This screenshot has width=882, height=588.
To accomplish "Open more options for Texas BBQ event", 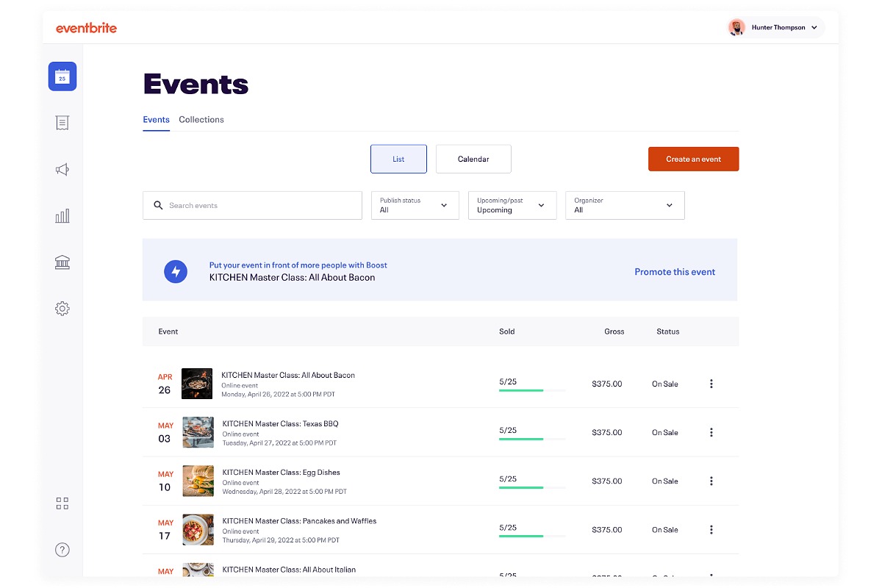I will (x=711, y=432).
